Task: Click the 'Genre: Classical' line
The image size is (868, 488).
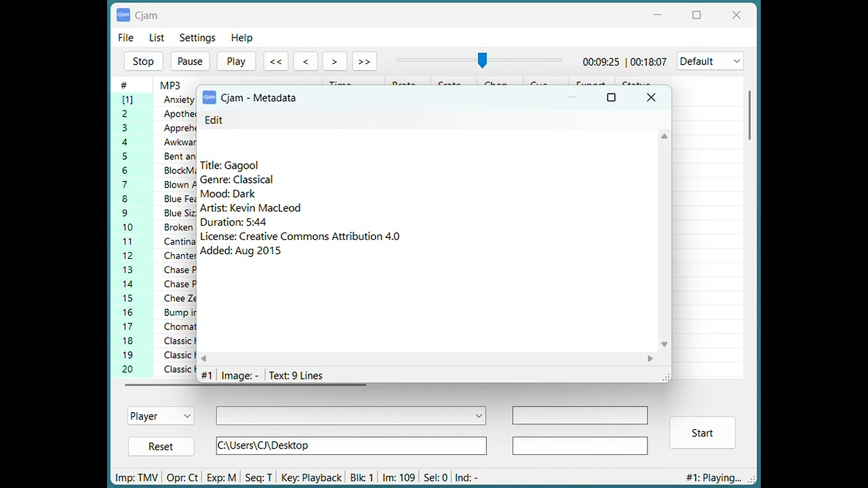Action: click(237, 180)
